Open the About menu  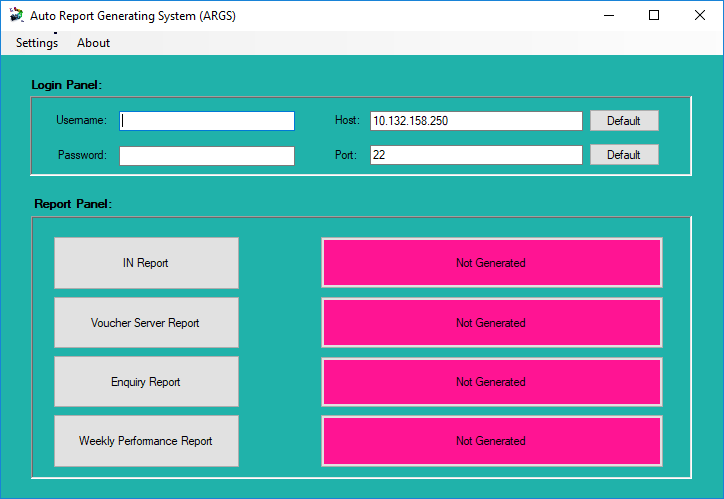coord(93,43)
